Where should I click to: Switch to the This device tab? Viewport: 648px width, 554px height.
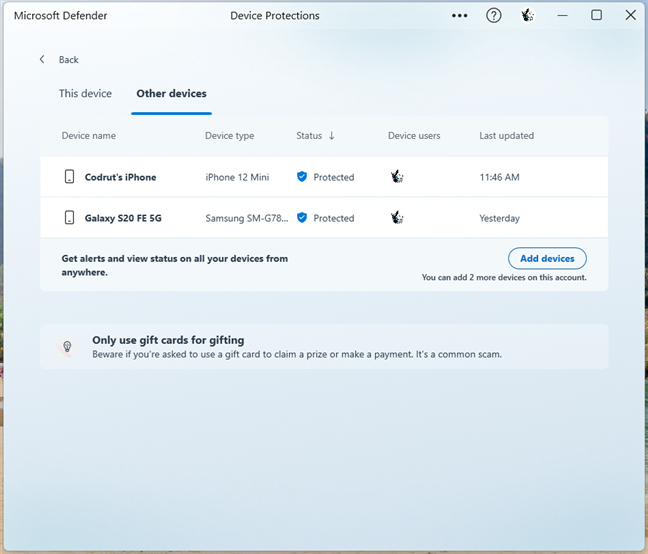pyautogui.click(x=85, y=93)
